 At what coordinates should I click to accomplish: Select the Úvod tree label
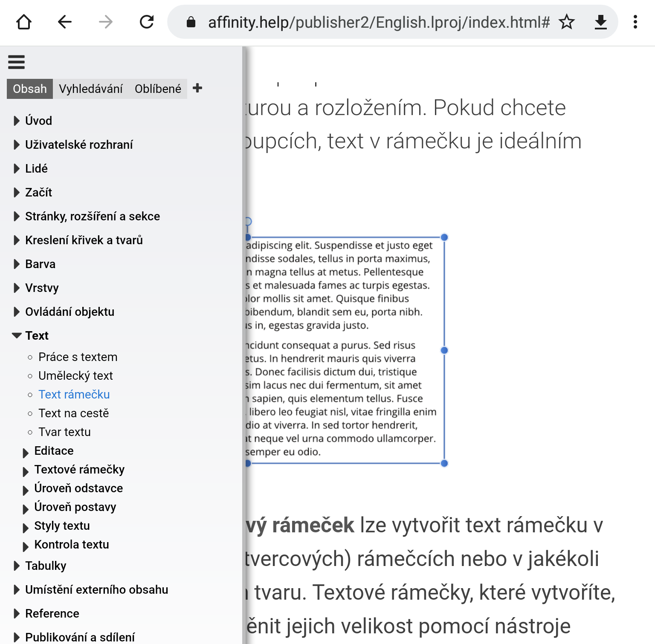pos(38,121)
